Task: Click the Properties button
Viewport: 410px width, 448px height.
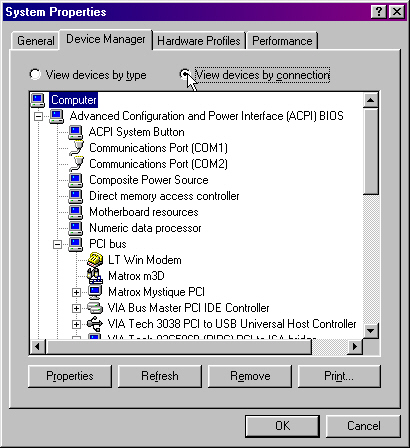Action: click(70, 376)
